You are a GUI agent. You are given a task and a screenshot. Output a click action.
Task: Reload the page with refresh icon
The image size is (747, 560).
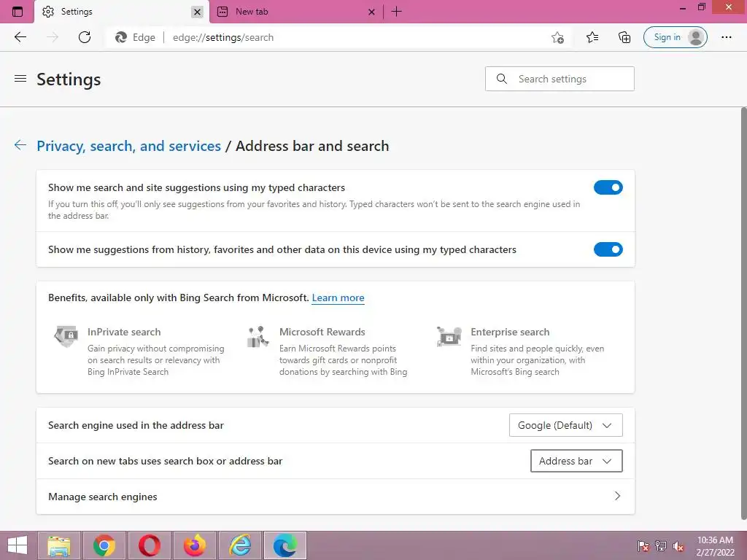coord(85,37)
